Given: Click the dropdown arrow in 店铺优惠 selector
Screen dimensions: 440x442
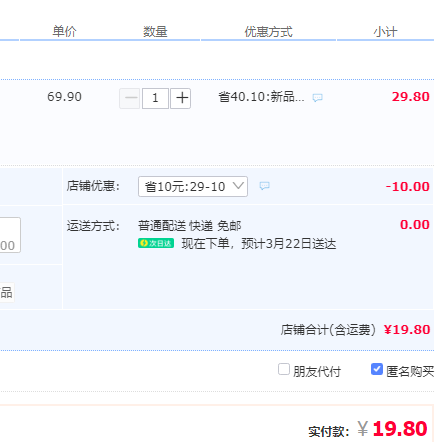Looking at the screenshot, I should pyautogui.click(x=238, y=186).
